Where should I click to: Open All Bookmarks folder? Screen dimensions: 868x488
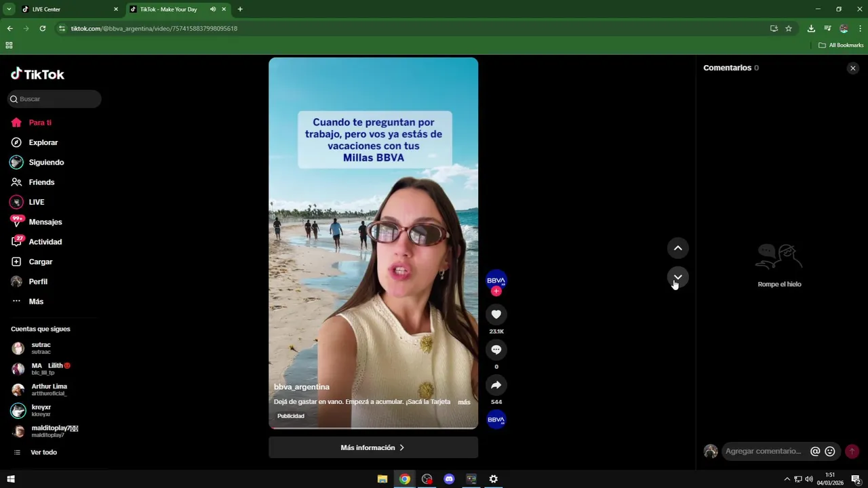(841, 45)
